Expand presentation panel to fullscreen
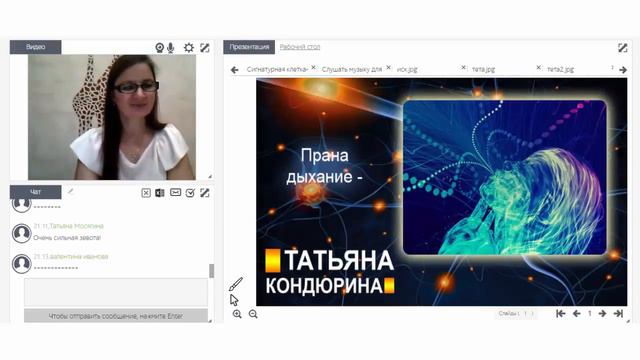Screen dimensions: 640x360 tap(622, 48)
